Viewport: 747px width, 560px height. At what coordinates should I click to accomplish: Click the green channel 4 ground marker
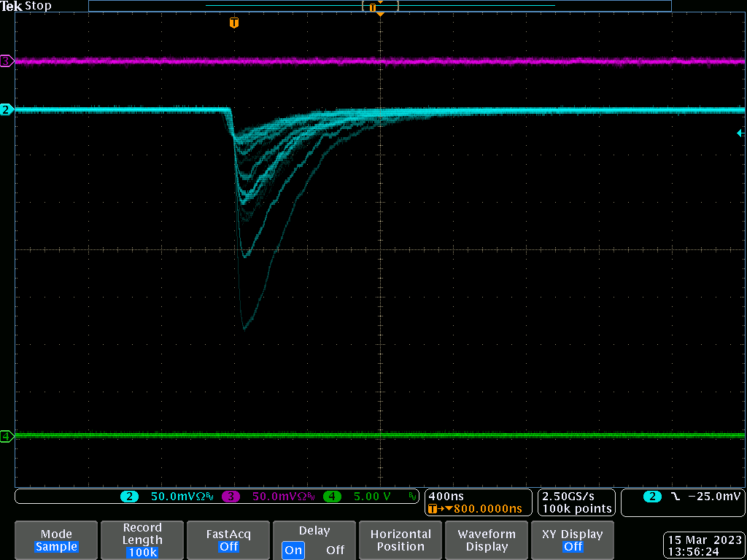pyautogui.click(x=7, y=436)
